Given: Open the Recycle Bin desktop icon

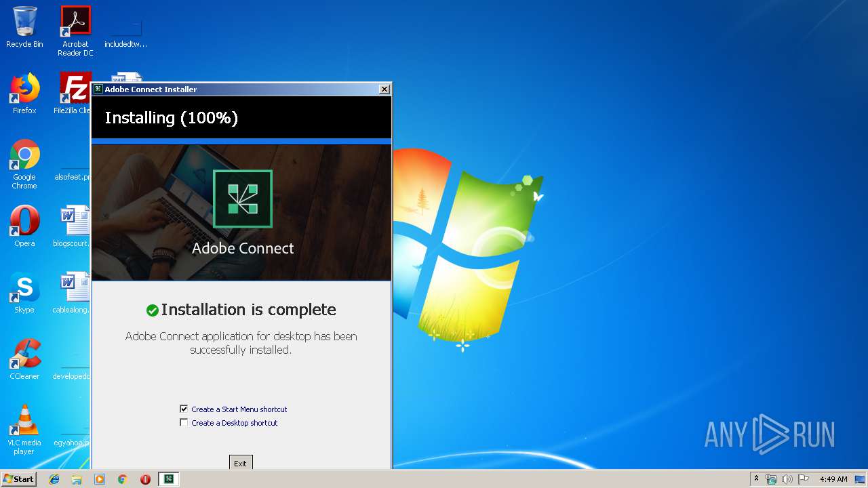Looking at the screenshot, I should [x=24, y=27].
